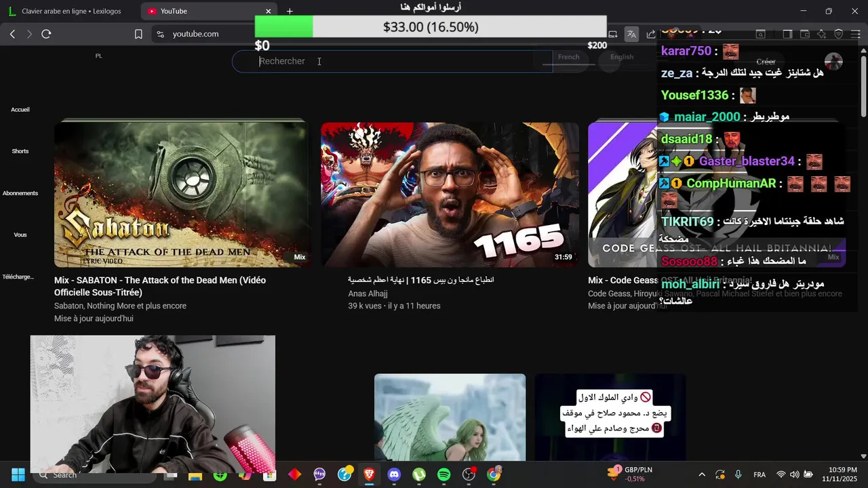This screenshot has height=488, width=868.
Task: Click install app icon in address bar
Action: coord(613,34)
